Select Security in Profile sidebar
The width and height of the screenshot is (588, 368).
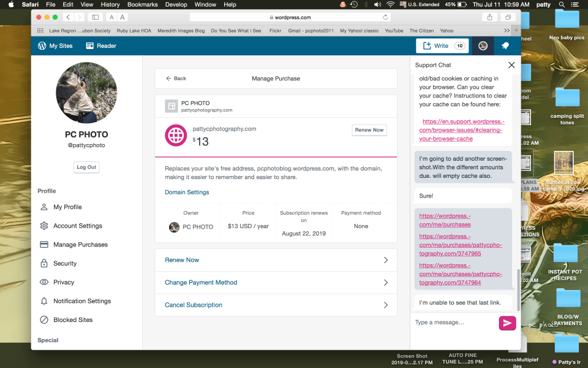click(x=65, y=264)
